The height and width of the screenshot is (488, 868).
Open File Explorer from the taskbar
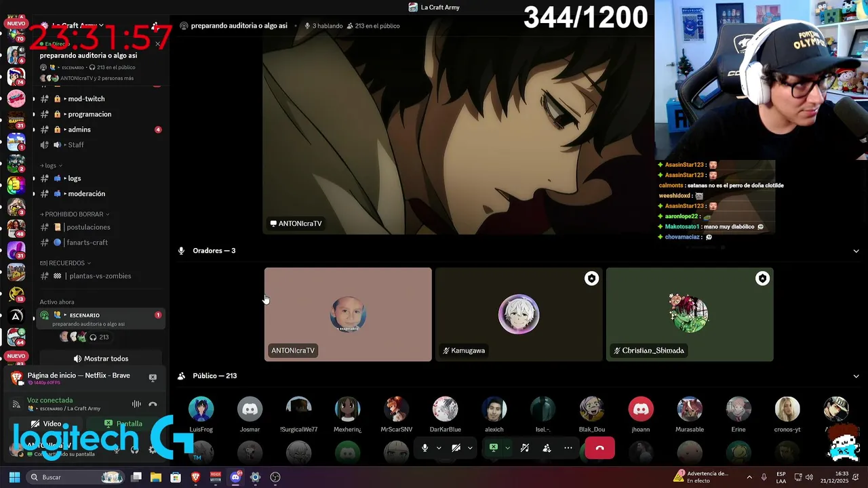155,477
